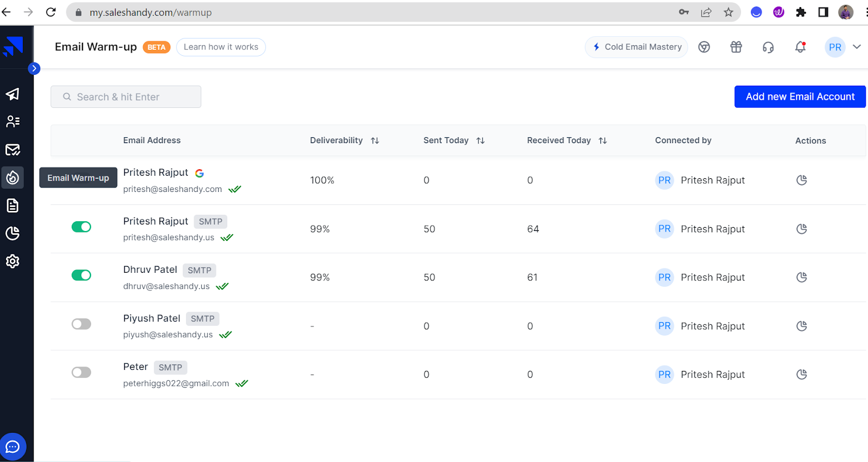This screenshot has height=462, width=868.
Task: Click the Connected by column header
Action: click(x=683, y=140)
